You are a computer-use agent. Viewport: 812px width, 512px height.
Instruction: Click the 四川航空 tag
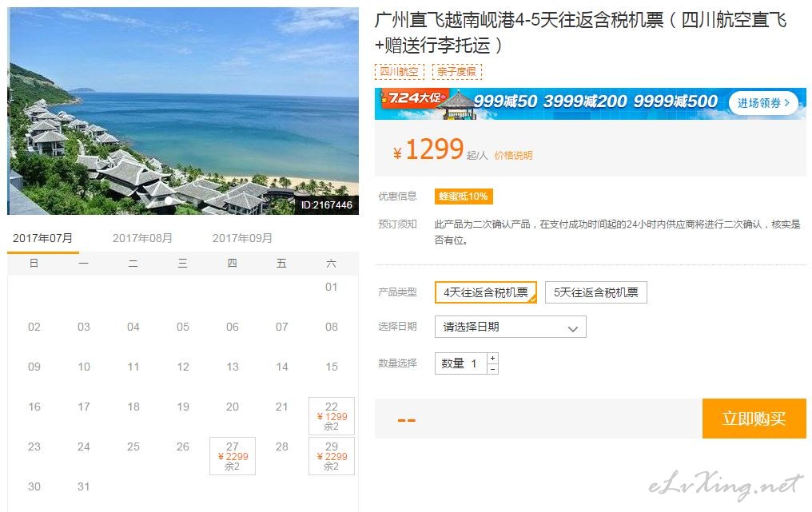(400, 71)
